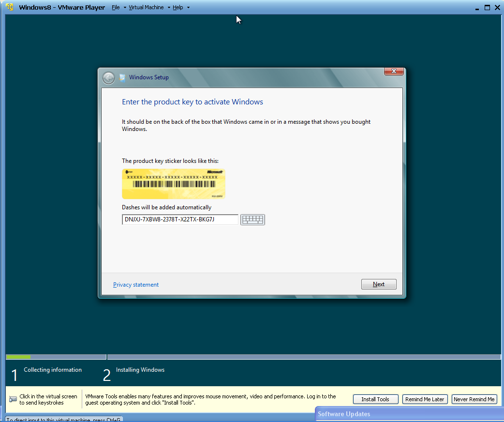504x422 pixels.
Task: Click Never Remind Me button
Action: coord(474,399)
